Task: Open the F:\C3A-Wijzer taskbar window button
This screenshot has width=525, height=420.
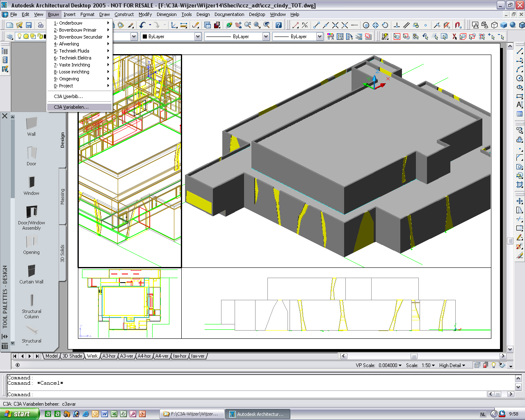Action: click(192, 414)
